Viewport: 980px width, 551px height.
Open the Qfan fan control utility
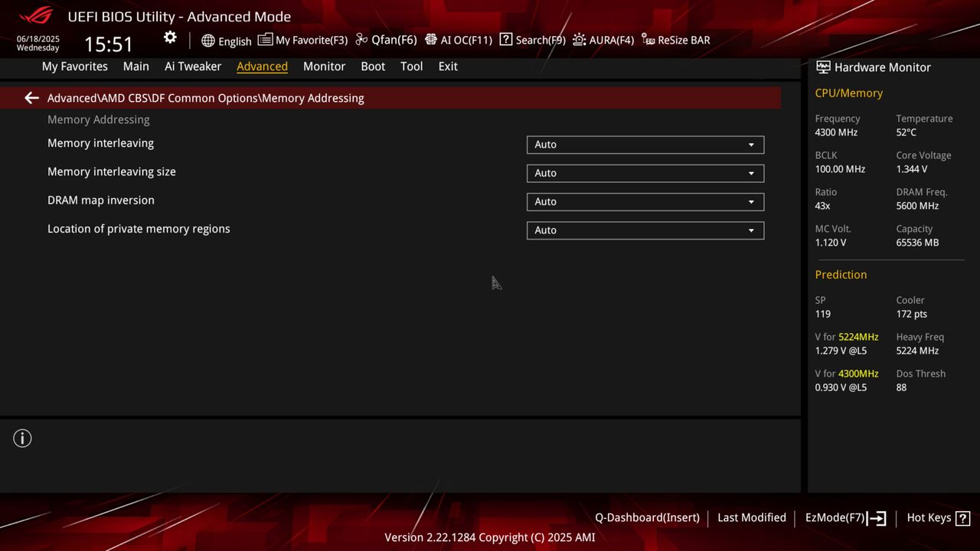click(x=385, y=40)
